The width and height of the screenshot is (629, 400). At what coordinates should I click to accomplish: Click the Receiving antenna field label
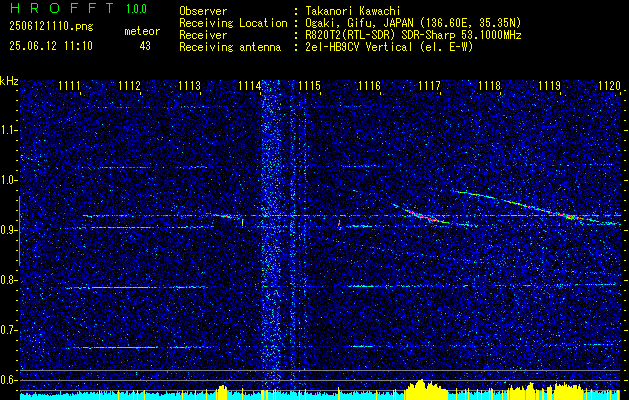tap(230, 47)
